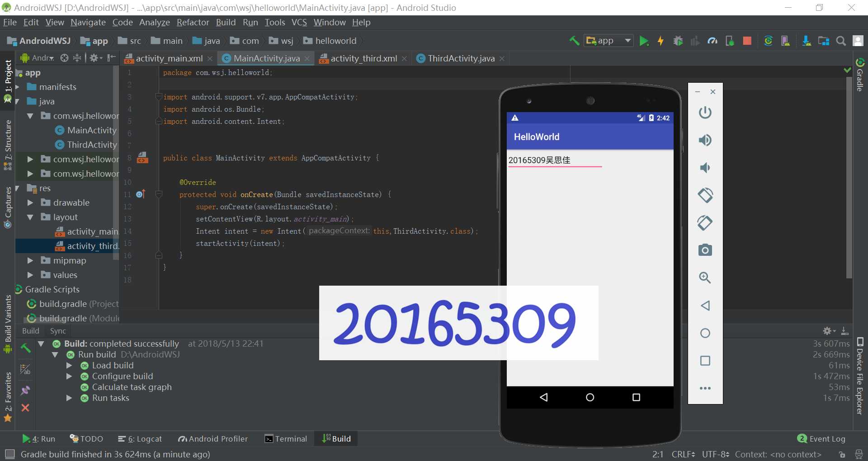Click the emulator power button
Screen dimensions: 868x461
pyautogui.click(x=705, y=113)
